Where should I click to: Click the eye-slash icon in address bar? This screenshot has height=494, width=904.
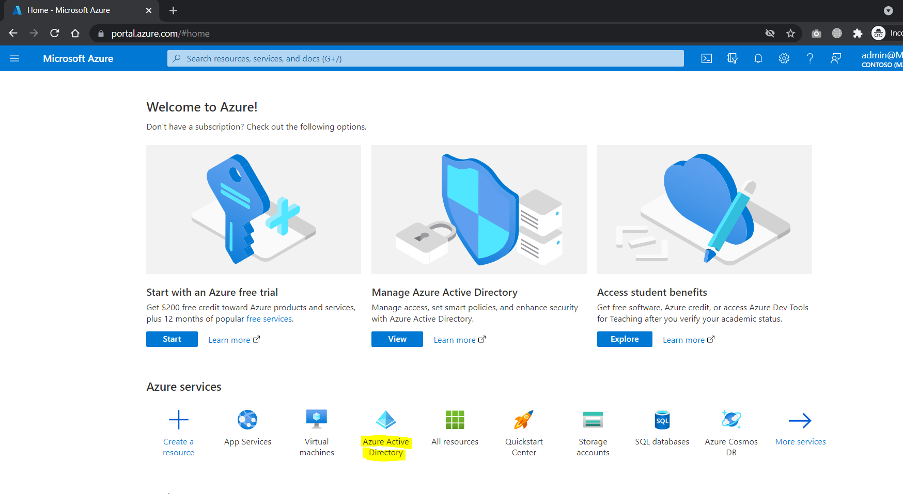pos(770,33)
